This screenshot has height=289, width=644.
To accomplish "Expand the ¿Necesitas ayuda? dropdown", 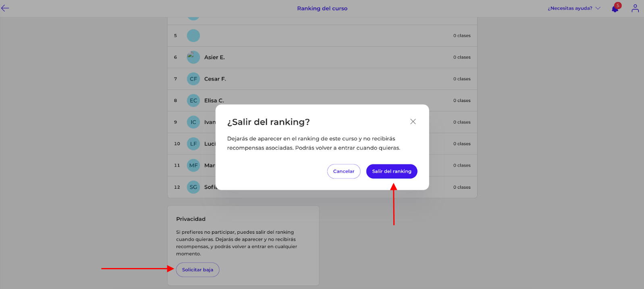I will pyautogui.click(x=574, y=8).
